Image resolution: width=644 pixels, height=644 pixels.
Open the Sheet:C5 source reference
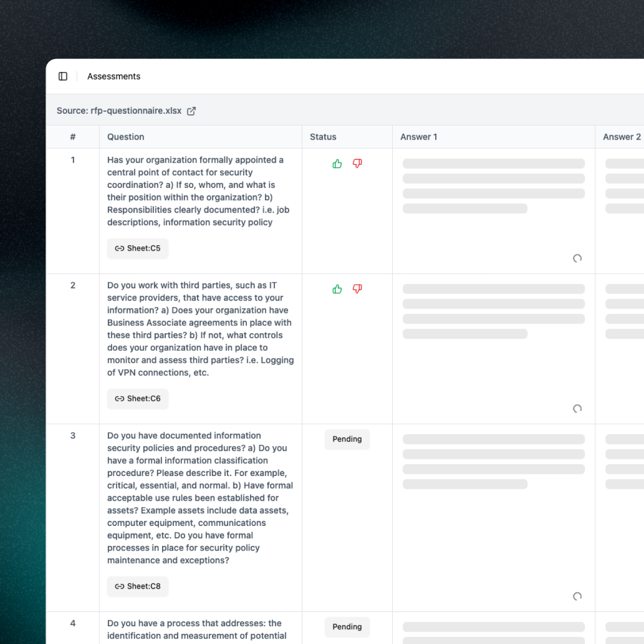point(137,248)
